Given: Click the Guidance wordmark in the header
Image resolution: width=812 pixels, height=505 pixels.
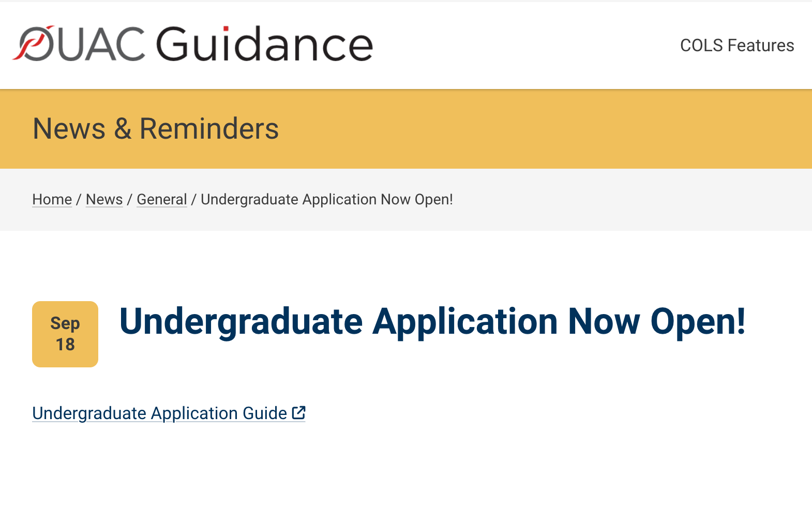Looking at the screenshot, I should click(x=264, y=44).
